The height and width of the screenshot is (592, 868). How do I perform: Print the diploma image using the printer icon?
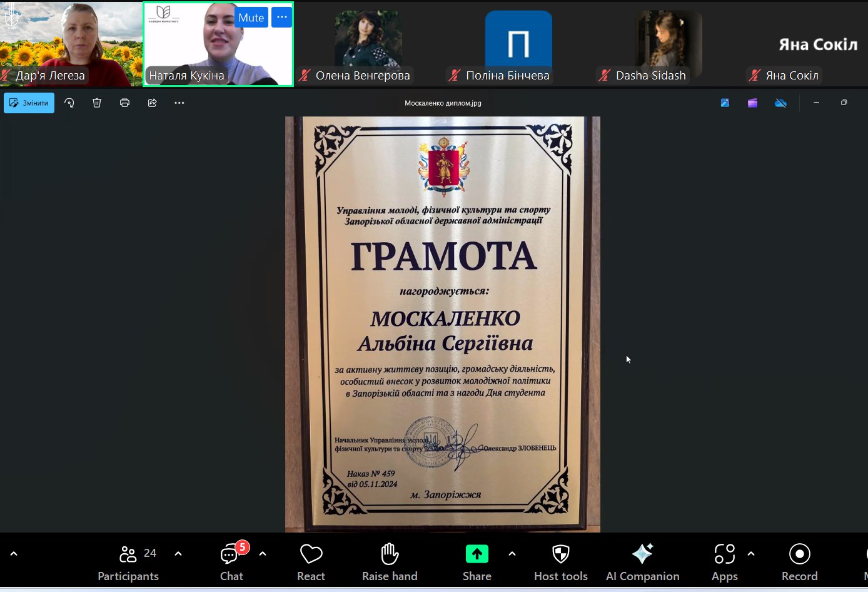124,103
